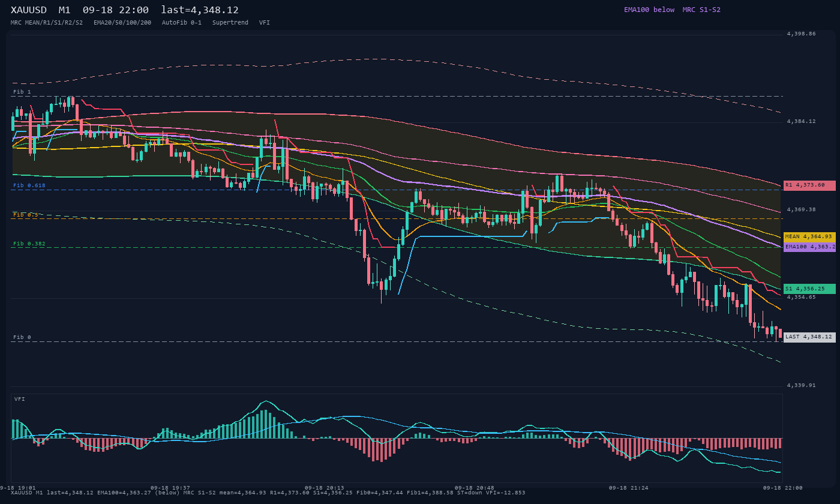
Task: Click the 09-18 22:00 time axis label
Action: 783,488
